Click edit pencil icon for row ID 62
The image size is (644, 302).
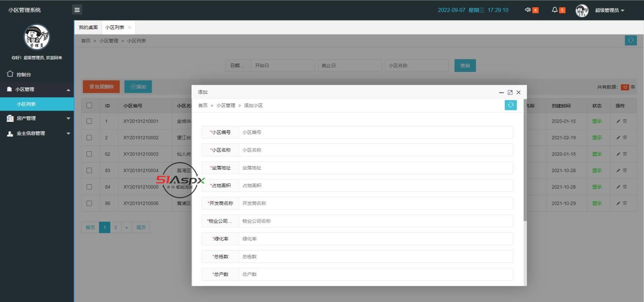coord(618,154)
